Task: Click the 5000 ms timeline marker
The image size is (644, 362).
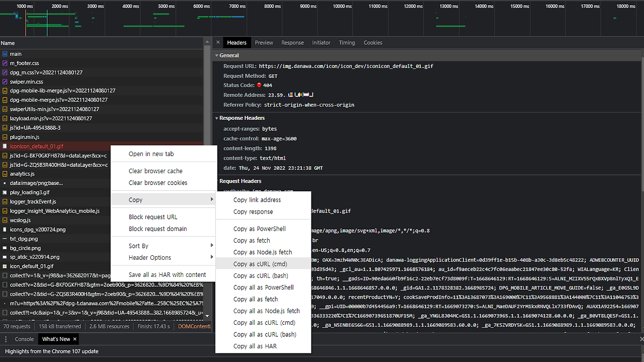Action: point(166,6)
